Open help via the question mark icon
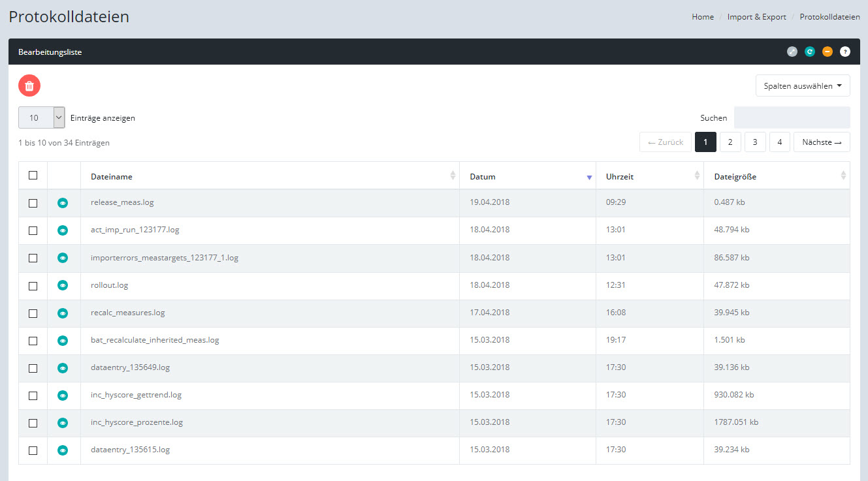 pos(845,52)
